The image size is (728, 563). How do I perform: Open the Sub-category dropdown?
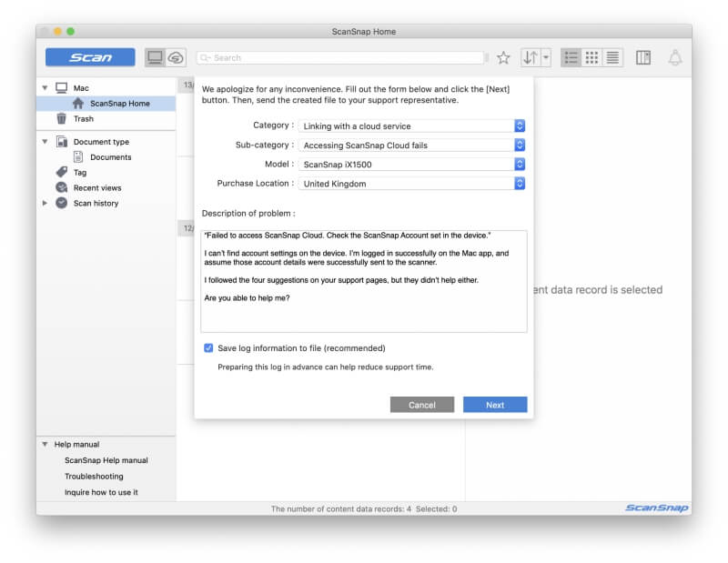click(x=412, y=146)
